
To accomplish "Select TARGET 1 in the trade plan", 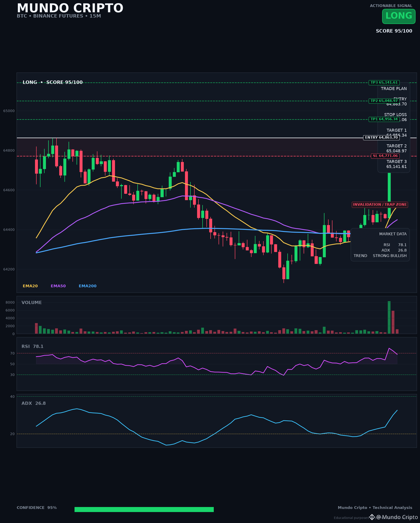I will point(396,130).
